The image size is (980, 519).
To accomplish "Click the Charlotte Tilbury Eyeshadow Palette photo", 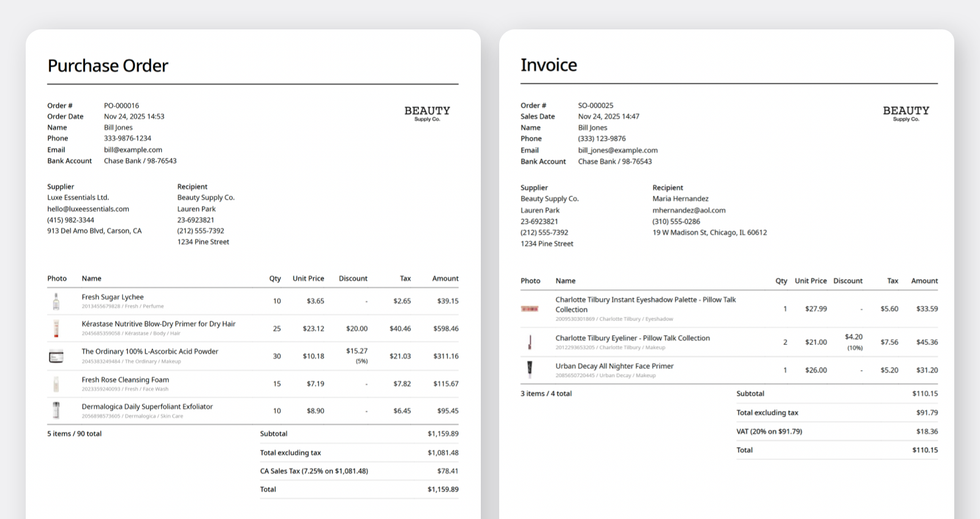I will [529, 309].
